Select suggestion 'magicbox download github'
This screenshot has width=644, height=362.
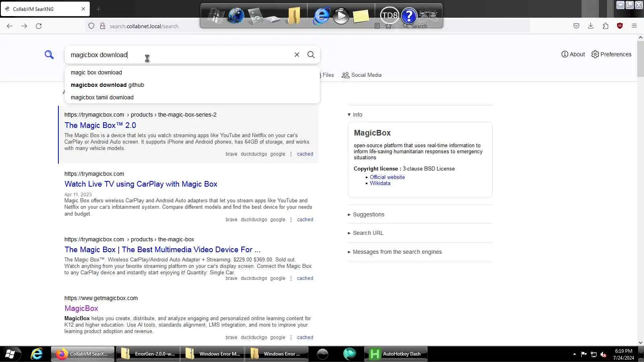pyautogui.click(x=192, y=85)
